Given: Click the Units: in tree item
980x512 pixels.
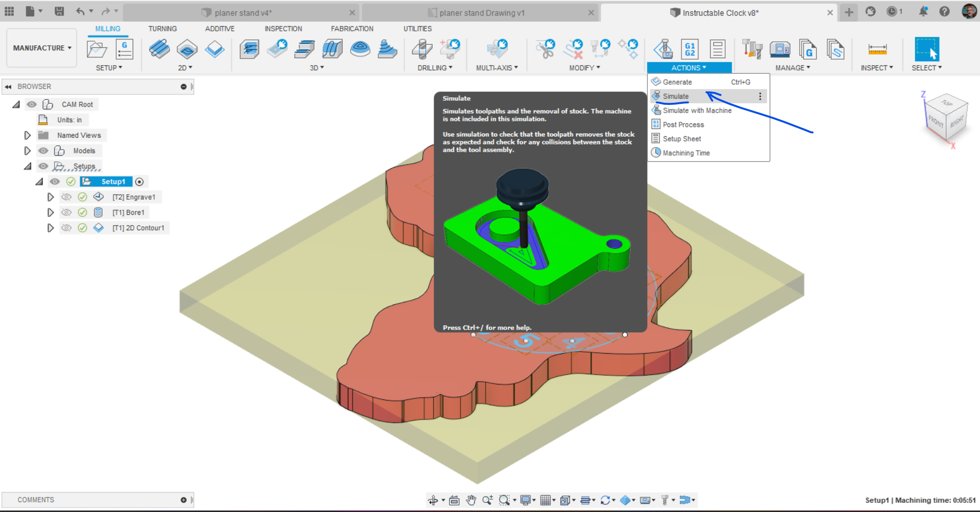Looking at the screenshot, I should pyautogui.click(x=69, y=120).
